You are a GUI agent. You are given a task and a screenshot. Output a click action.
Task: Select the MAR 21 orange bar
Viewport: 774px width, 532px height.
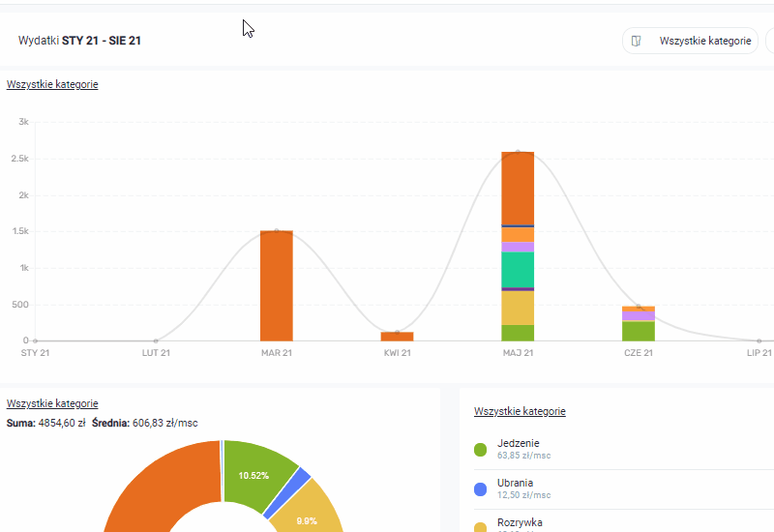pos(277,285)
